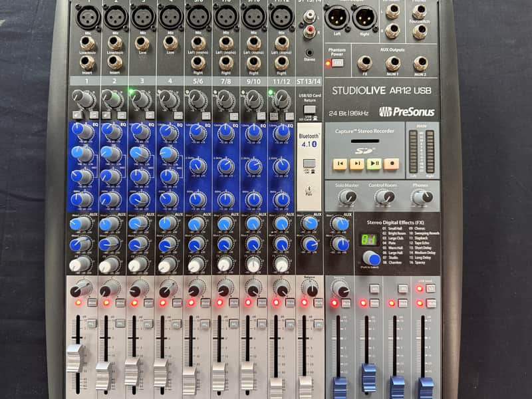Mute channel 1
532x399 pixels.
click(92, 303)
